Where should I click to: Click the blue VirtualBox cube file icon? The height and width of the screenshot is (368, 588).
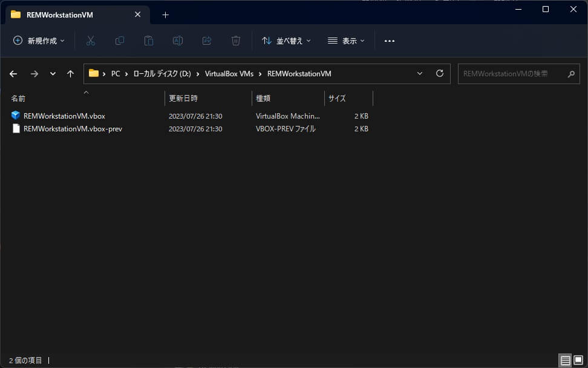(15, 116)
